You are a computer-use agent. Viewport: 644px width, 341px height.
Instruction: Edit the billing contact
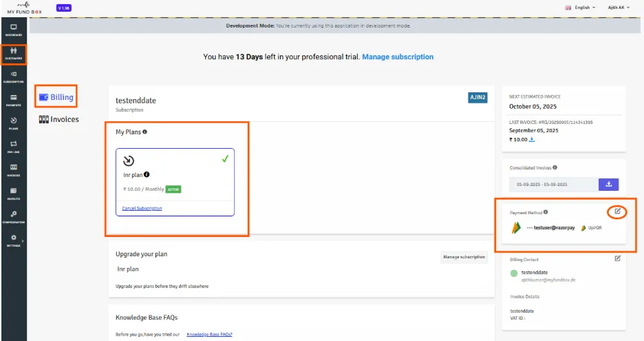pyautogui.click(x=617, y=258)
